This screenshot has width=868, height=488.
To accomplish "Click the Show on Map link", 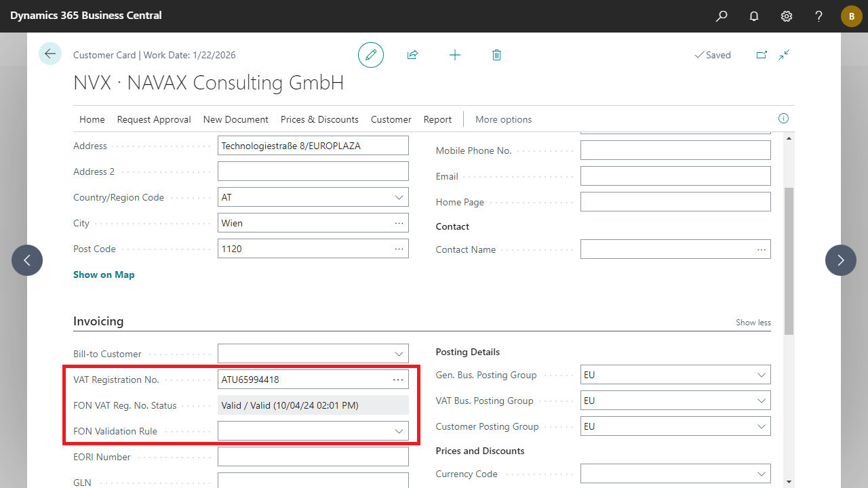I will pos(104,274).
